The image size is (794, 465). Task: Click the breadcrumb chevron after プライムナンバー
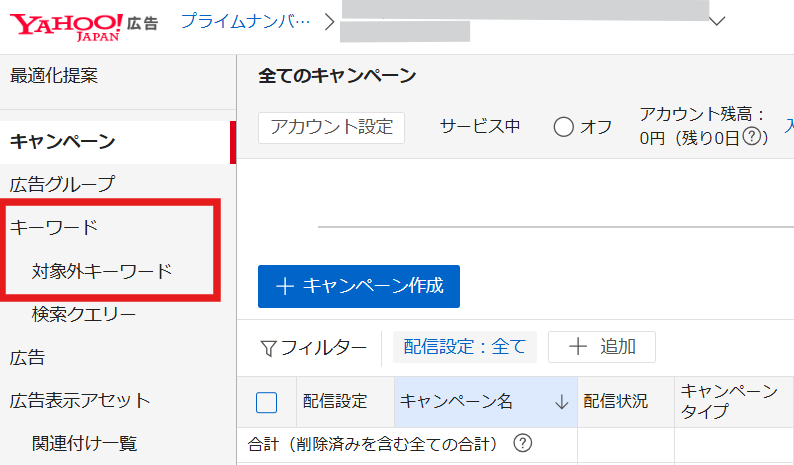pos(327,22)
